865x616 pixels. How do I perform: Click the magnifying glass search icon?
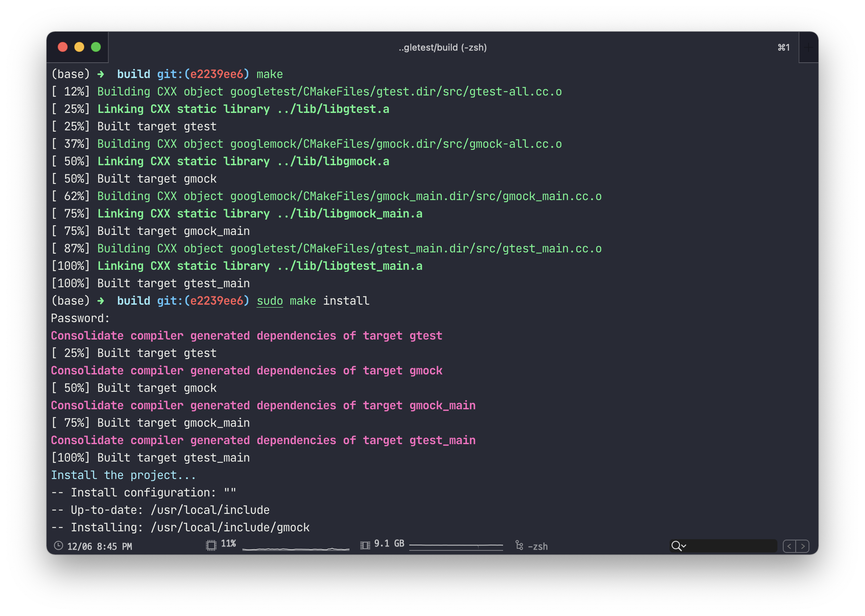676,546
